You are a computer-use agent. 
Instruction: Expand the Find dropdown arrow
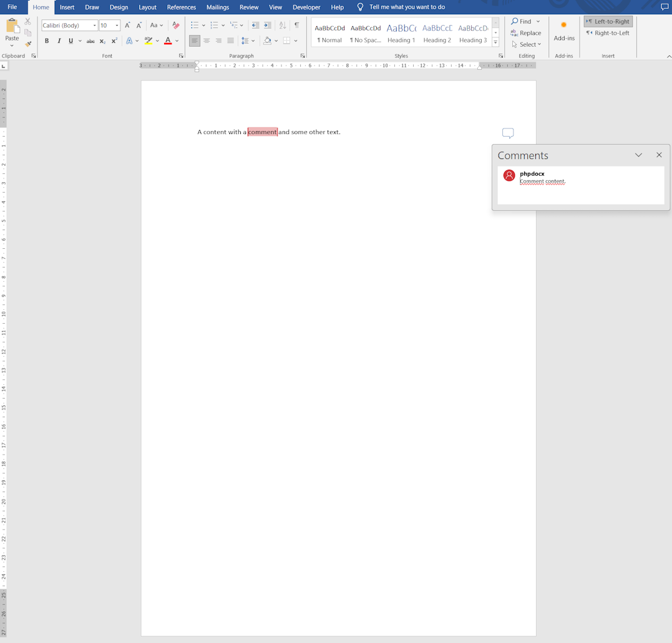(x=538, y=21)
